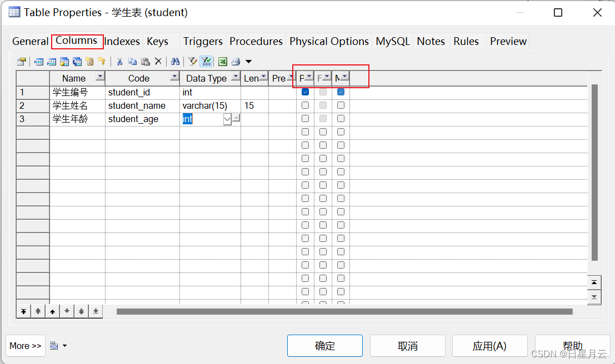
Task: Open M column header filter arrow
Action: (x=345, y=77)
